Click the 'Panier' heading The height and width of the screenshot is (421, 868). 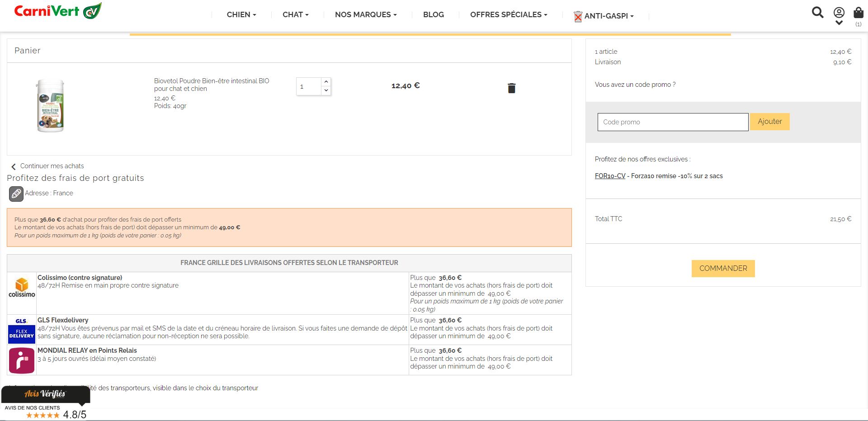click(28, 51)
